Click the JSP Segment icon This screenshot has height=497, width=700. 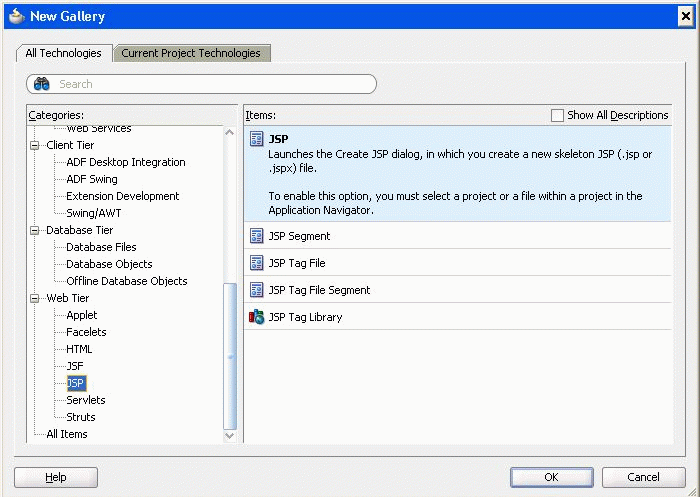[256, 236]
